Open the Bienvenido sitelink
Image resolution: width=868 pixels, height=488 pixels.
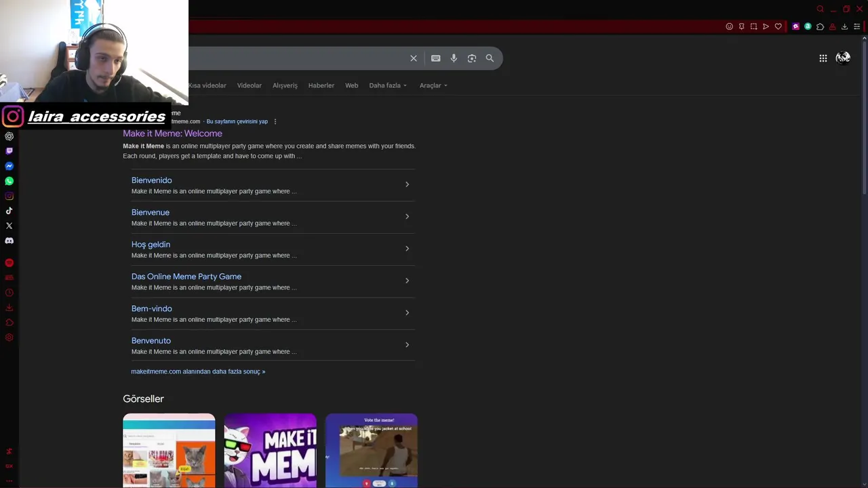pyautogui.click(x=151, y=180)
